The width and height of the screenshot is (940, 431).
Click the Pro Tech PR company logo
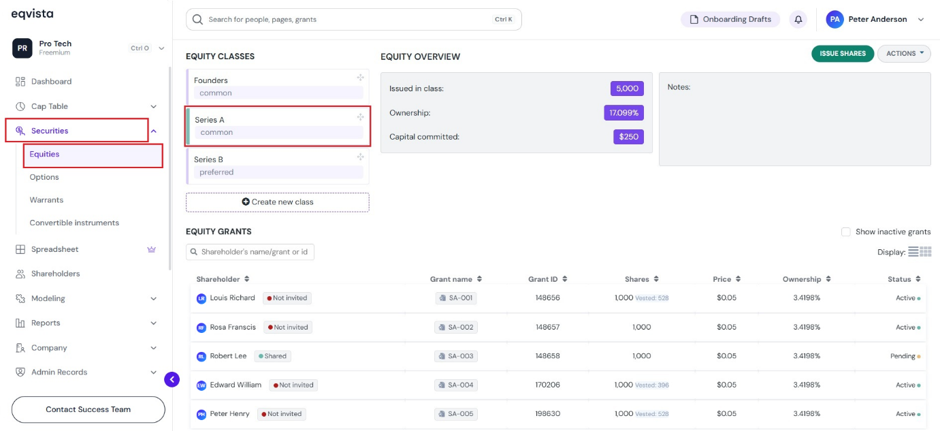click(22, 48)
